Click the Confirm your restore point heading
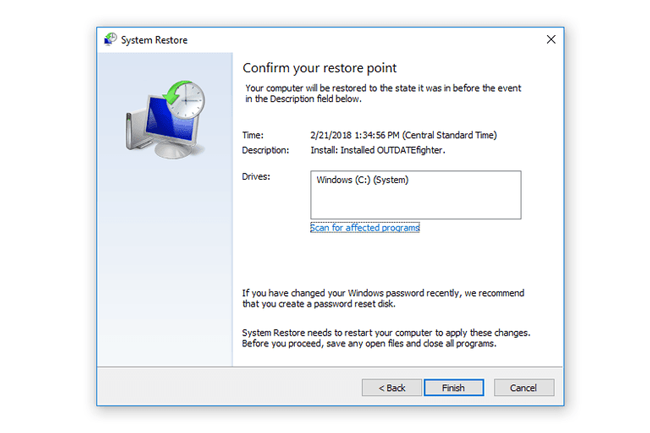This screenshot has width=650, height=433. point(319,68)
